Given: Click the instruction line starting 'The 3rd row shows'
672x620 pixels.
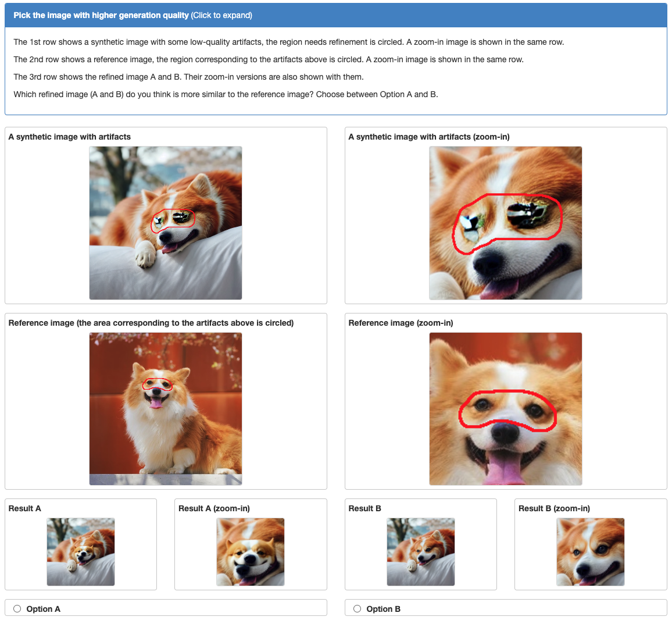Looking at the screenshot, I should 188,77.
